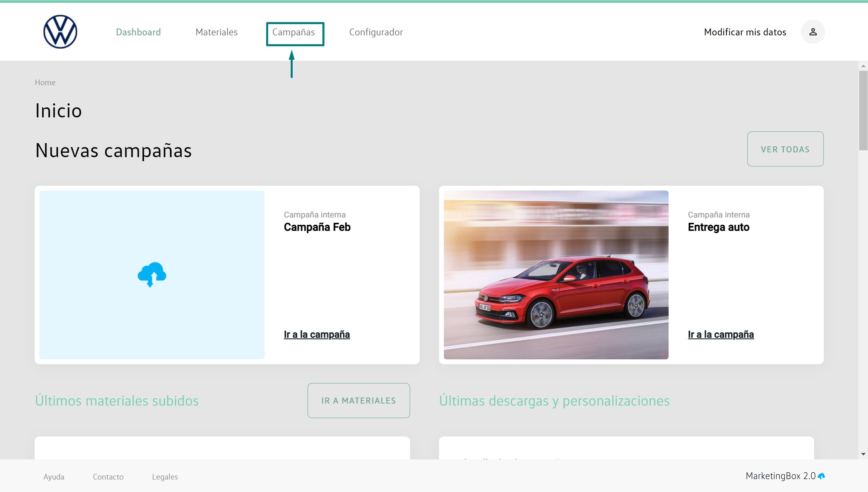Select the Campañas tab
868x492 pixels.
click(x=293, y=32)
